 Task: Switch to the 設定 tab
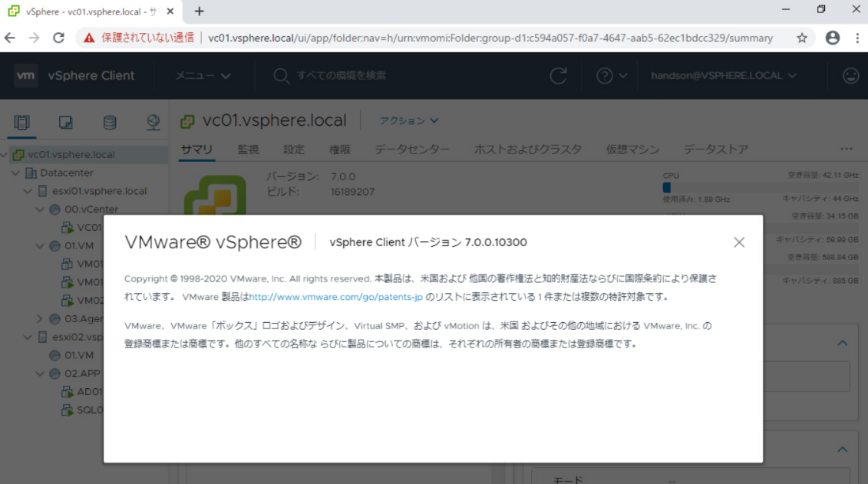pyautogui.click(x=294, y=150)
